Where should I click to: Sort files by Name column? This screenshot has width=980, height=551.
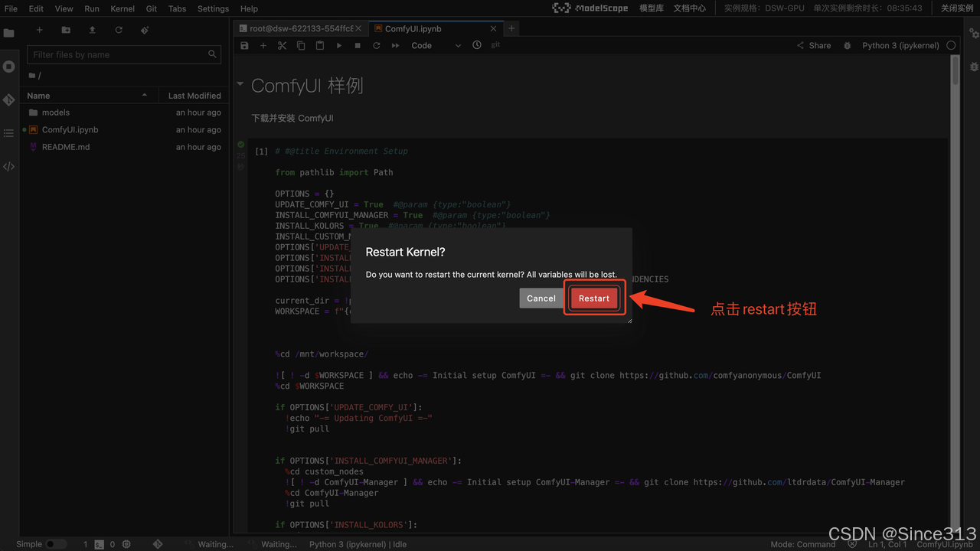point(87,96)
